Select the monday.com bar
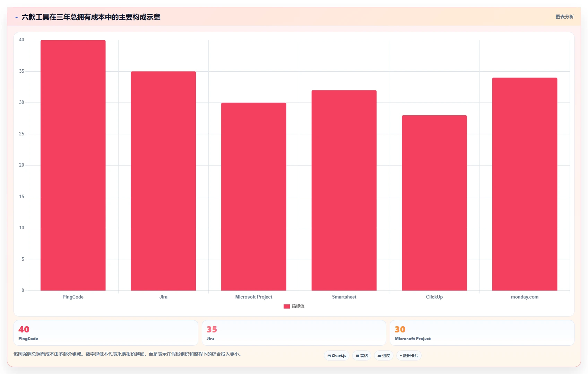The width and height of the screenshot is (588, 374). 525,184
